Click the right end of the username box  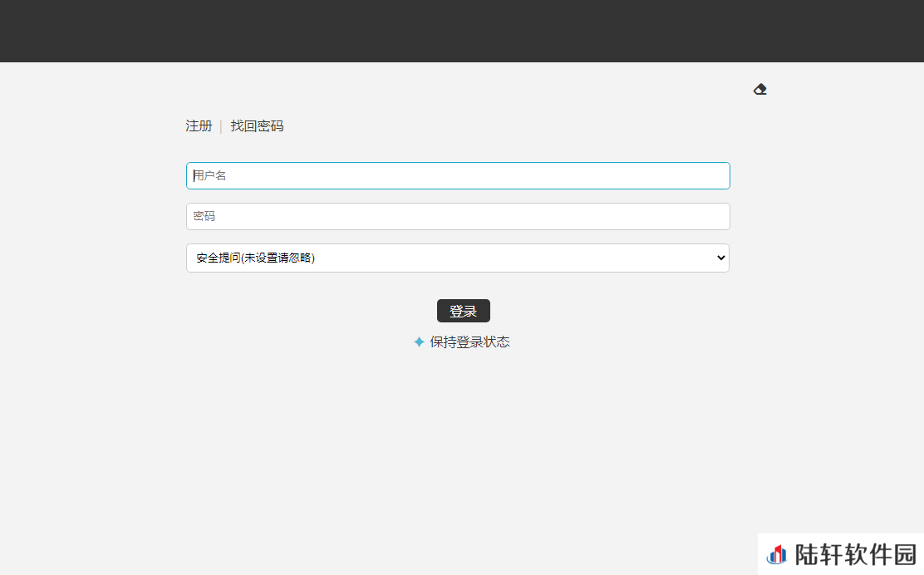[x=715, y=176]
